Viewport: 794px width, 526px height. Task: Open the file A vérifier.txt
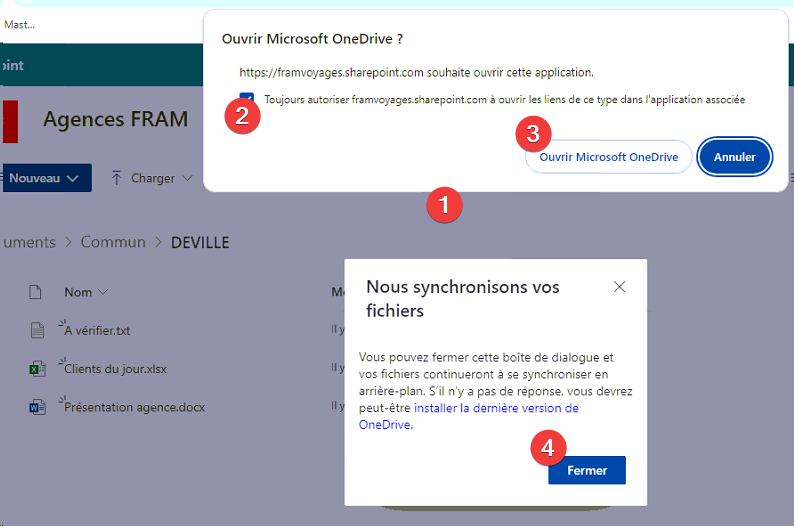(x=97, y=331)
